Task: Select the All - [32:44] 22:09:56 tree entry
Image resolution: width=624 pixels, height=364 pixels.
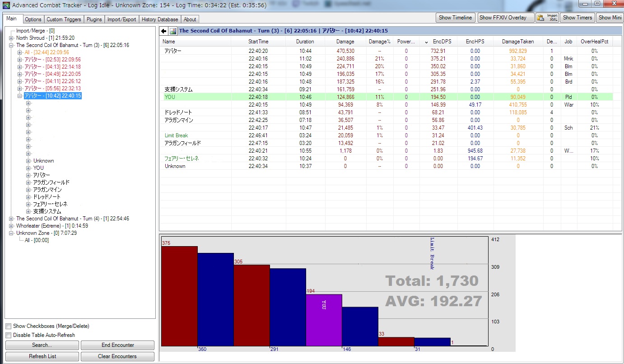Action: click(x=47, y=52)
